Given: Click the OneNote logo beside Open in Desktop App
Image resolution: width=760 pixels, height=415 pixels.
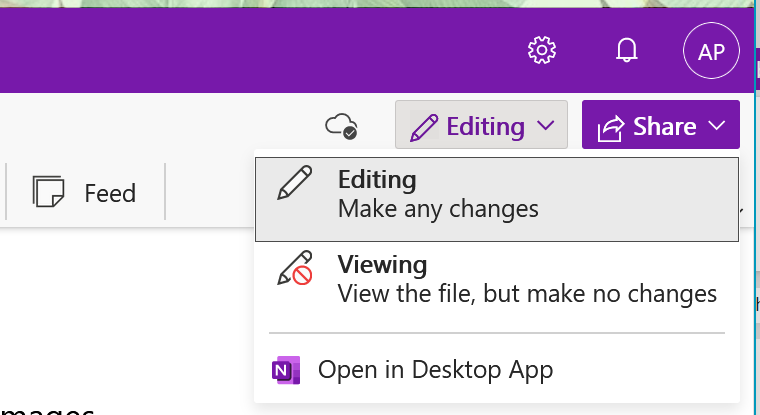Looking at the screenshot, I should click(285, 370).
